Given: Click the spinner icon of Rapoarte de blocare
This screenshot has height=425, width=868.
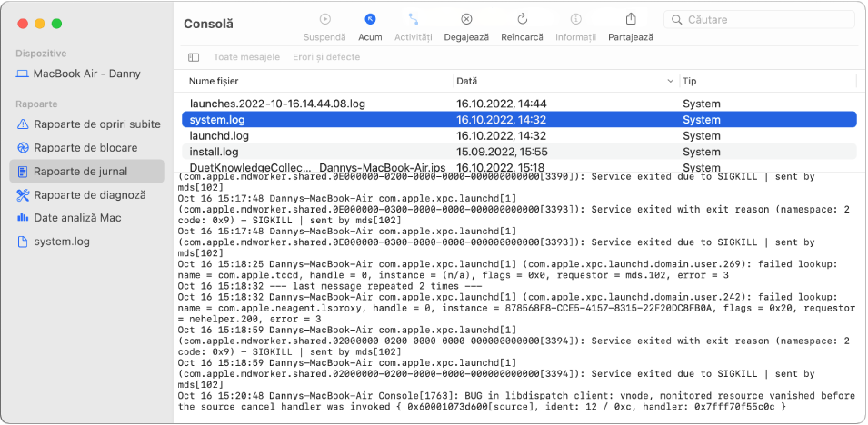Looking at the screenshot, I should coord(23,148).
